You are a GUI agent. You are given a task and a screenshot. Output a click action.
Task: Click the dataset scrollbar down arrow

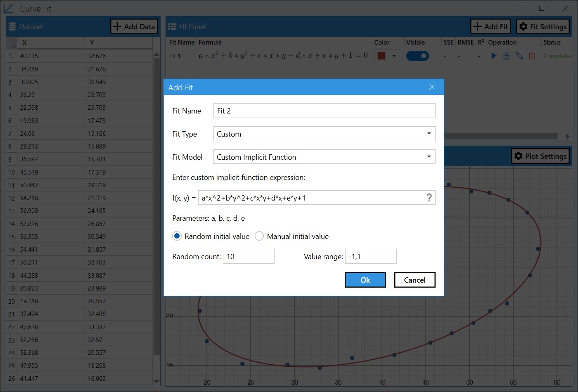click(156, 382)
